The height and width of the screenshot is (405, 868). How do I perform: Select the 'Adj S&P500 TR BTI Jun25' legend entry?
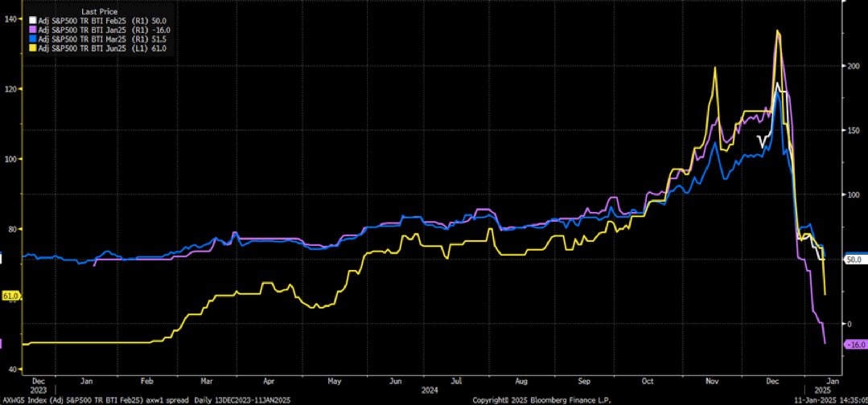point(100,49)
